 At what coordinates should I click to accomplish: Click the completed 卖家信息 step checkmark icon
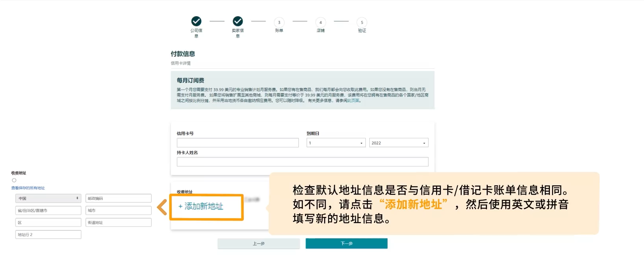[238, 21]
